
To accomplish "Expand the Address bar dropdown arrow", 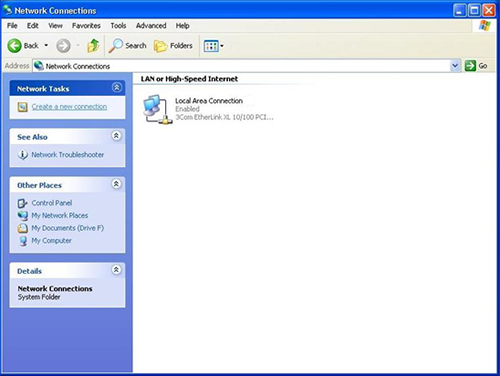I will 455,66.
